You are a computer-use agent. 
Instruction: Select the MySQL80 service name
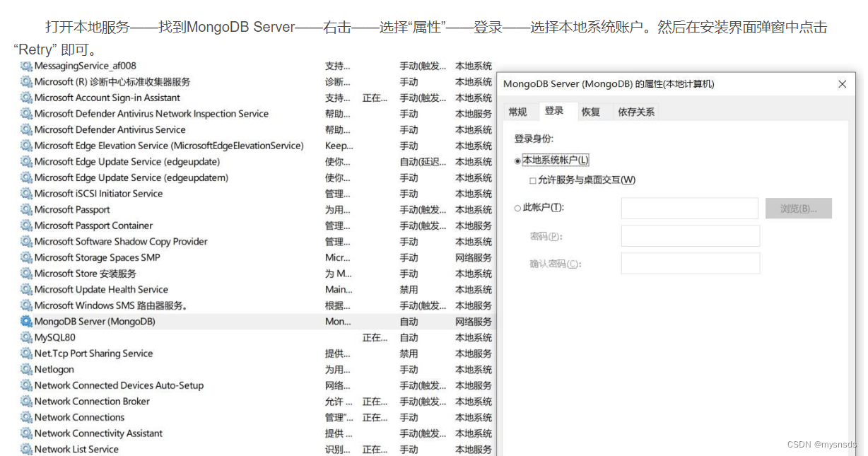click(x=55, y=337)
